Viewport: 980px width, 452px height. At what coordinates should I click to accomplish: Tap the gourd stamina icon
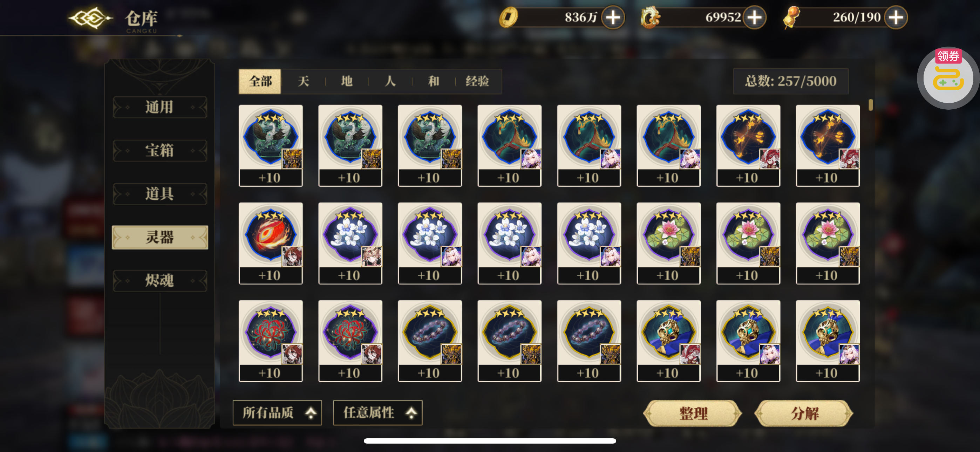coord(792,18)
